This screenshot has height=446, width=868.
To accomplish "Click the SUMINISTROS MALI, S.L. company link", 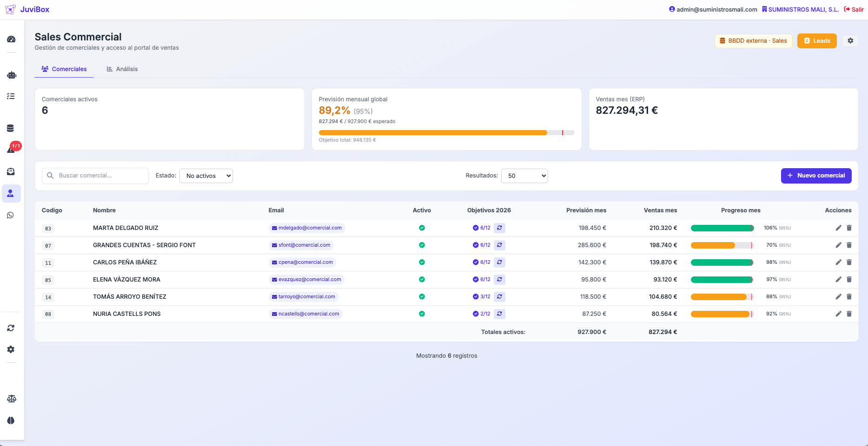I will (800, 9).
